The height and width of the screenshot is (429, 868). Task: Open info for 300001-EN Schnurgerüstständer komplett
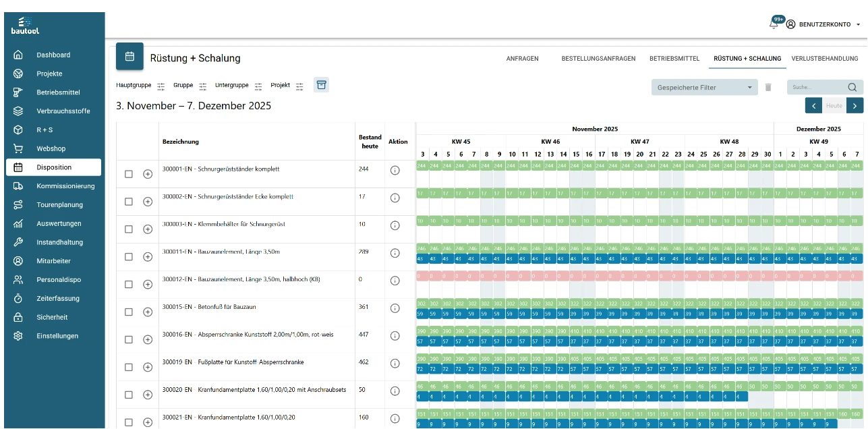(395, 170)
